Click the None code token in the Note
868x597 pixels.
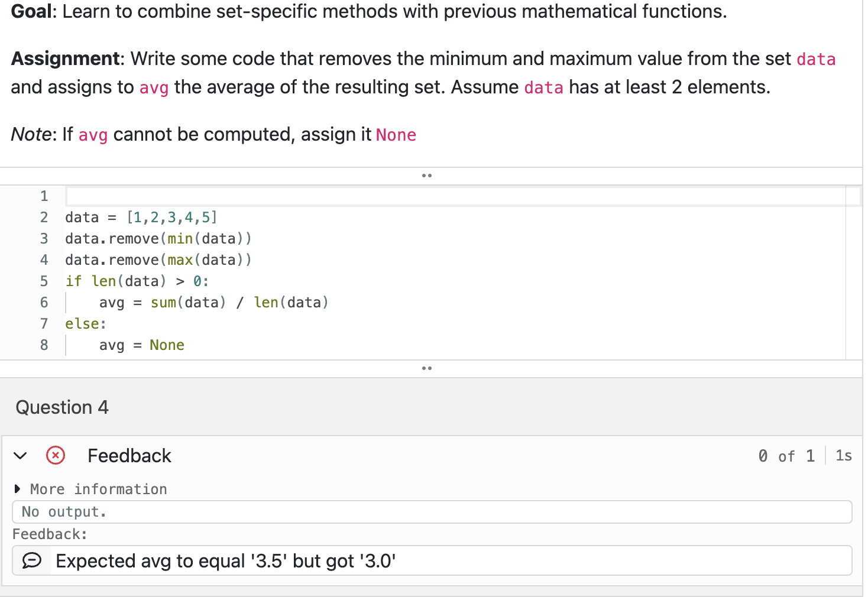396,135
